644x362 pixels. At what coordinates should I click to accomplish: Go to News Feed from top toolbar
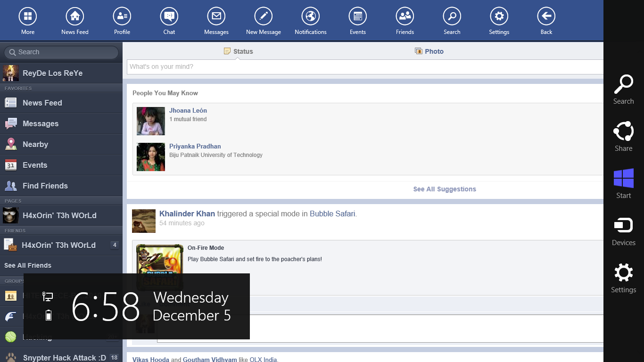point(75,16)
